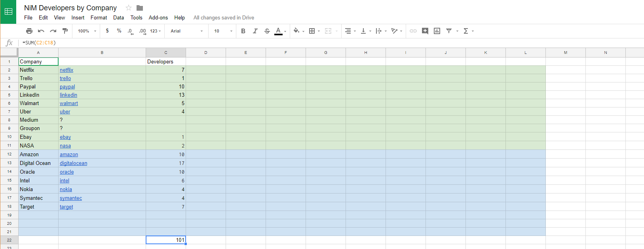Star the NiM Developers document
644x249 pixels.
(x=129, y=8)
